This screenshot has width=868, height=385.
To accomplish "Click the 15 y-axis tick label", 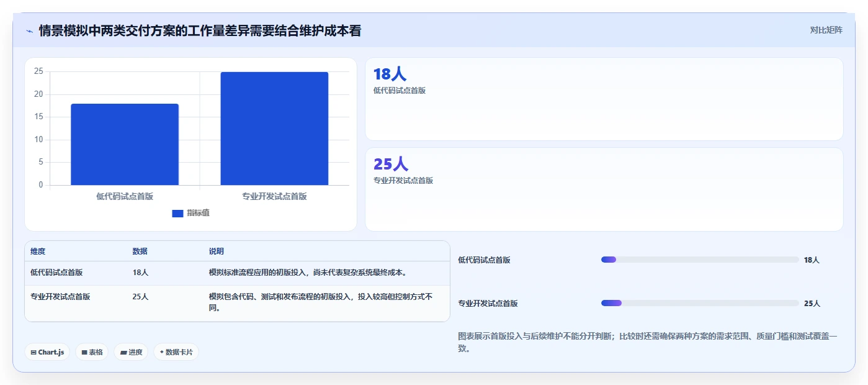I will pyautogui.click(x=38, y=117).
